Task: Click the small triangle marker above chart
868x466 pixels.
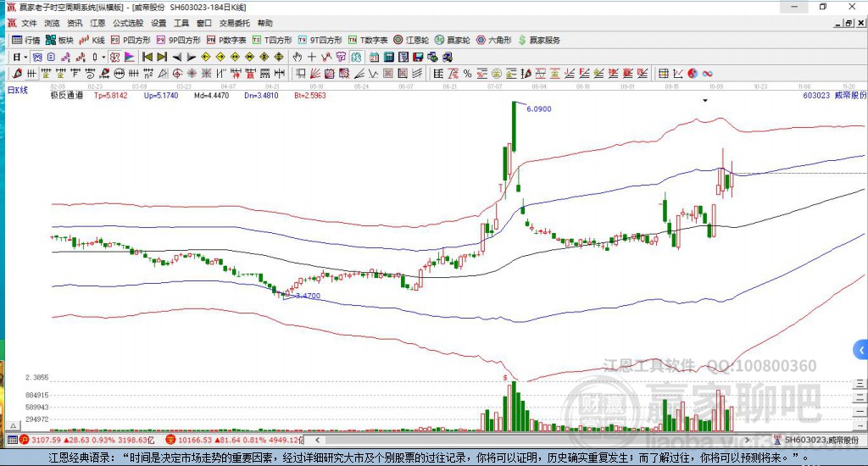Action: (x=705, y=101)
